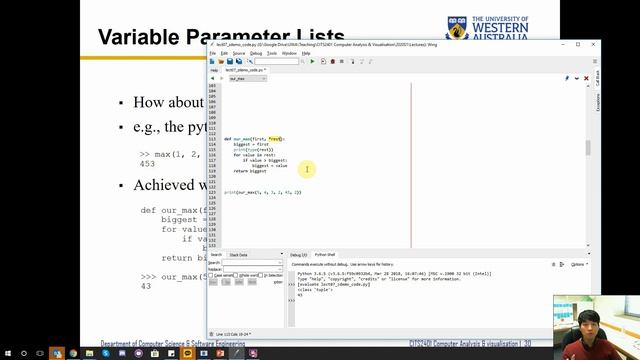Image resolution: width=640 pixels, height=360 pixels.
Task: Click the Save All disks icon
Action: tap(239, 61)
